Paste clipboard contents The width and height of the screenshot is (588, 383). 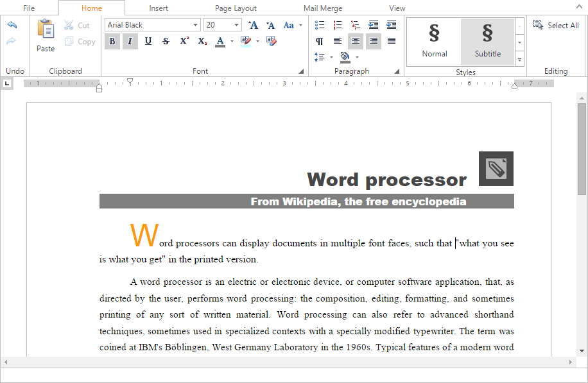(46, 35)
